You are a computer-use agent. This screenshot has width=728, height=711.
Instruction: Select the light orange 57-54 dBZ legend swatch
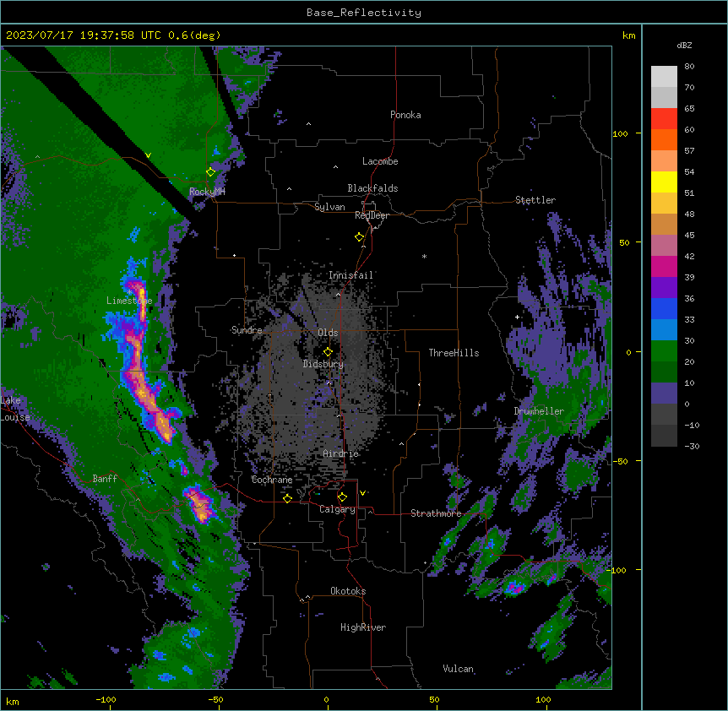pos(664,161)
